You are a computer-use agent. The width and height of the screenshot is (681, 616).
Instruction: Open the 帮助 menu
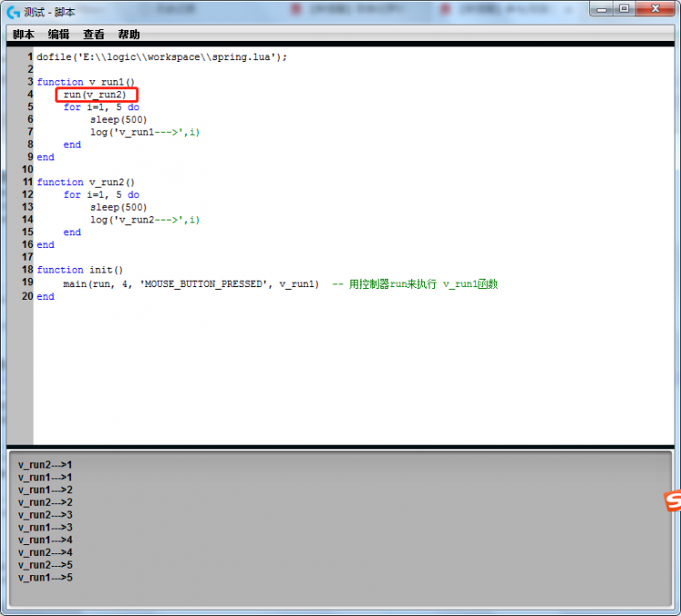coord(129,35)
